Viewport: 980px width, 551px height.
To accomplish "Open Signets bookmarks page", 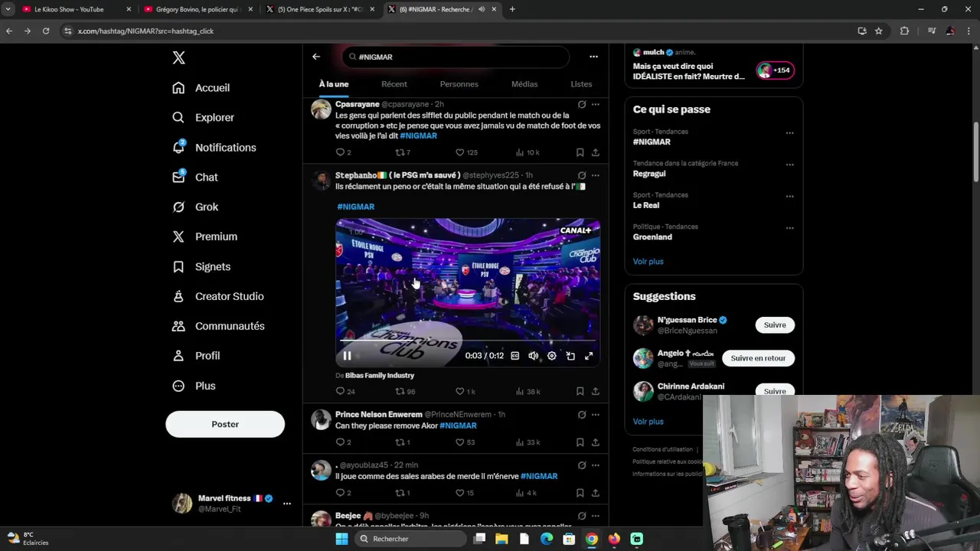I will tap(202, 267).
